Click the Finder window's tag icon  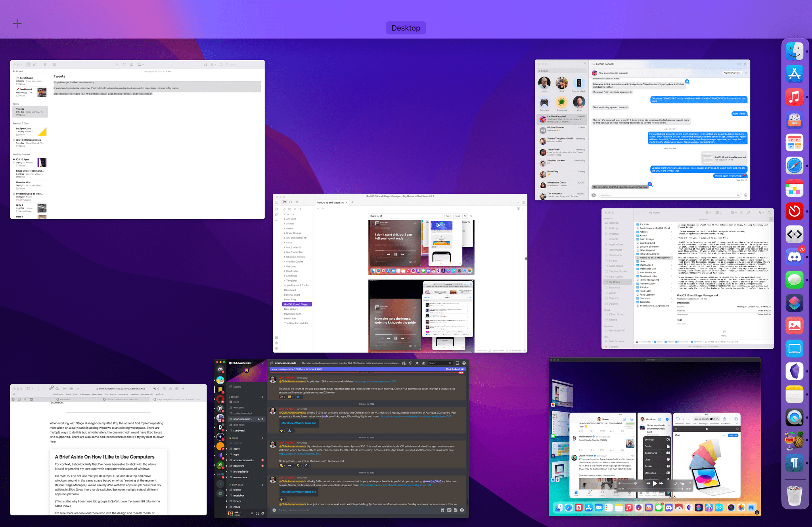[748, 212]
